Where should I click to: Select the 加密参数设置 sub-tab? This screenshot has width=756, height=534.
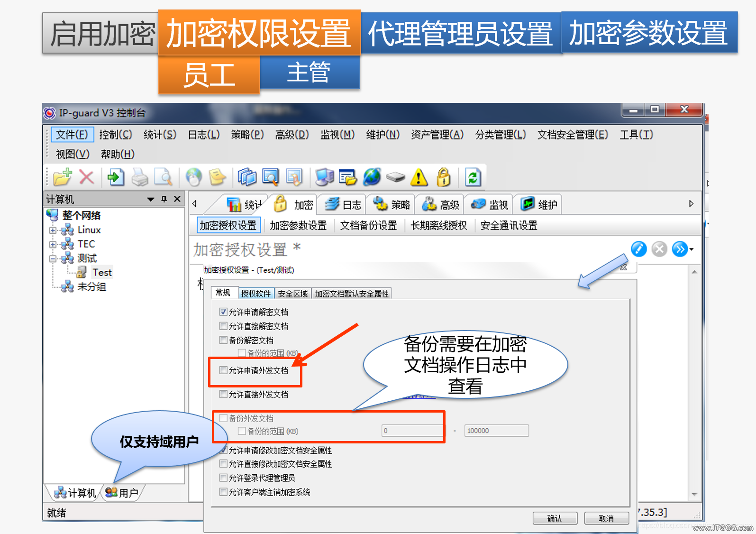click(298, 226)
